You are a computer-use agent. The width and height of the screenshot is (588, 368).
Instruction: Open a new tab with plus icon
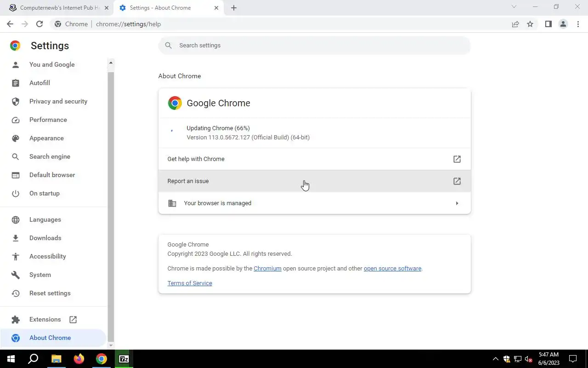pos(234,8)
